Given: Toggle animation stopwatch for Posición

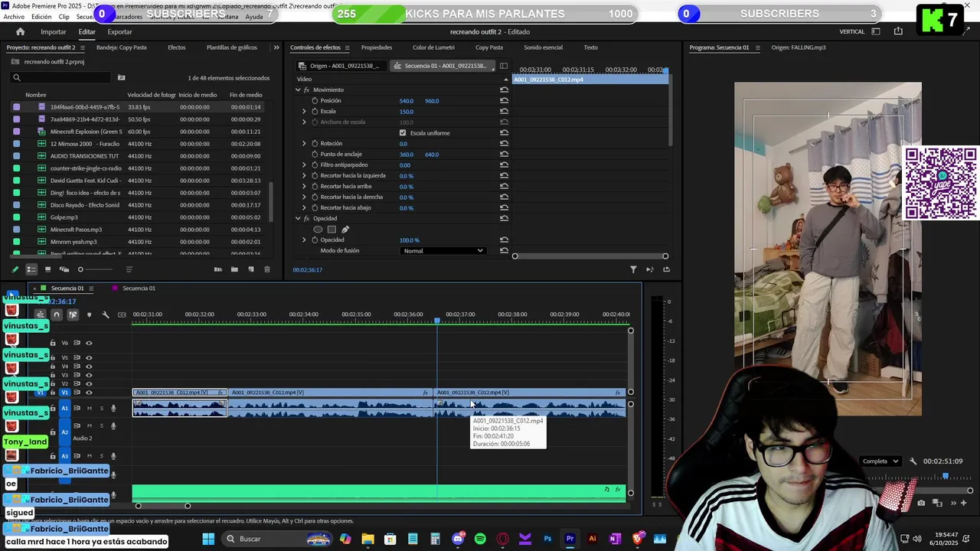Looking at the screenshot, I should pyautogui.click(x=314, y=100).
